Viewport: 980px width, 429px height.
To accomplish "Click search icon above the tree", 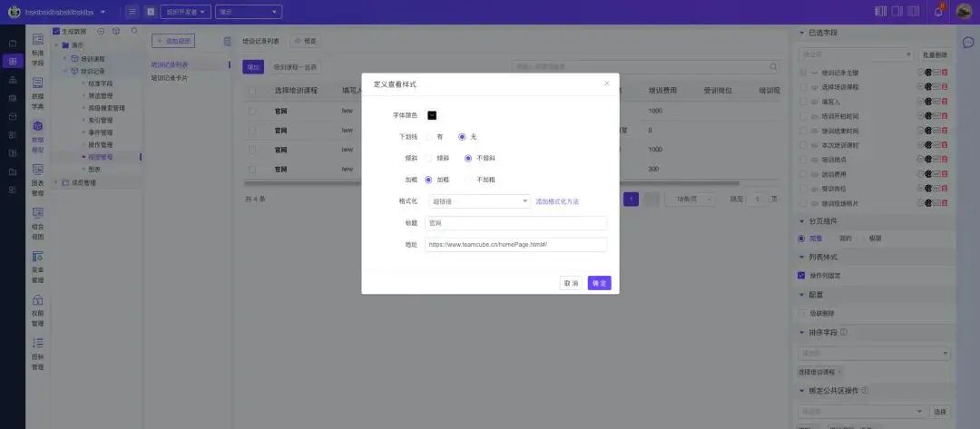I will click(x=133, y=31).
